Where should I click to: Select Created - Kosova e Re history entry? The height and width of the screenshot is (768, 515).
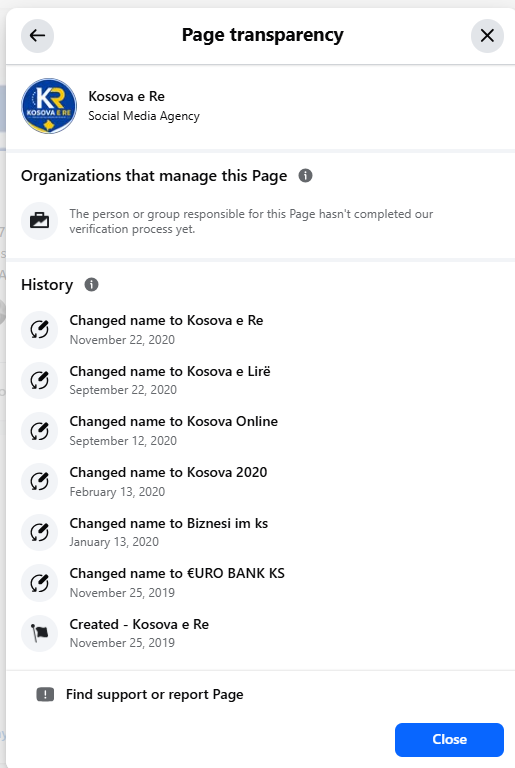[x=139, y=633]
